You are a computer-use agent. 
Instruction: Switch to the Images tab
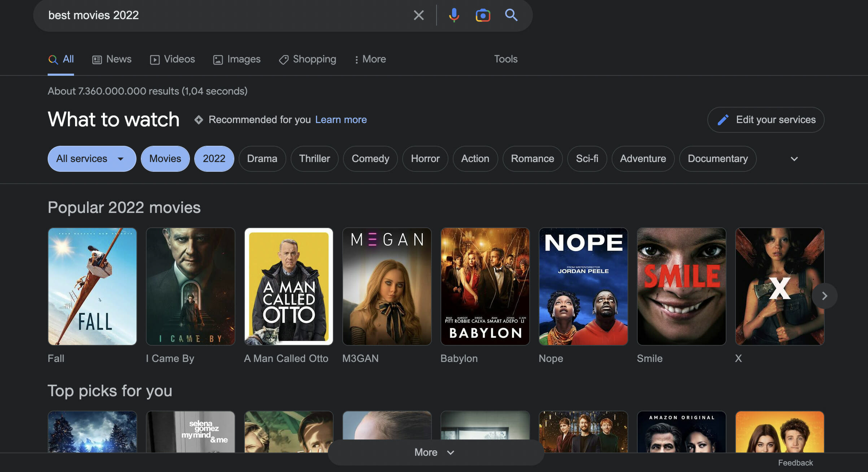click(237, 59)
